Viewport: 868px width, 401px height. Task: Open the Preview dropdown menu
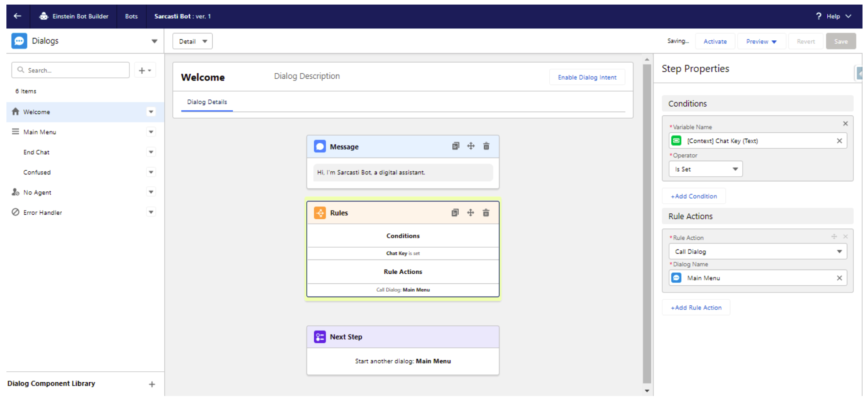pos(761,42)
